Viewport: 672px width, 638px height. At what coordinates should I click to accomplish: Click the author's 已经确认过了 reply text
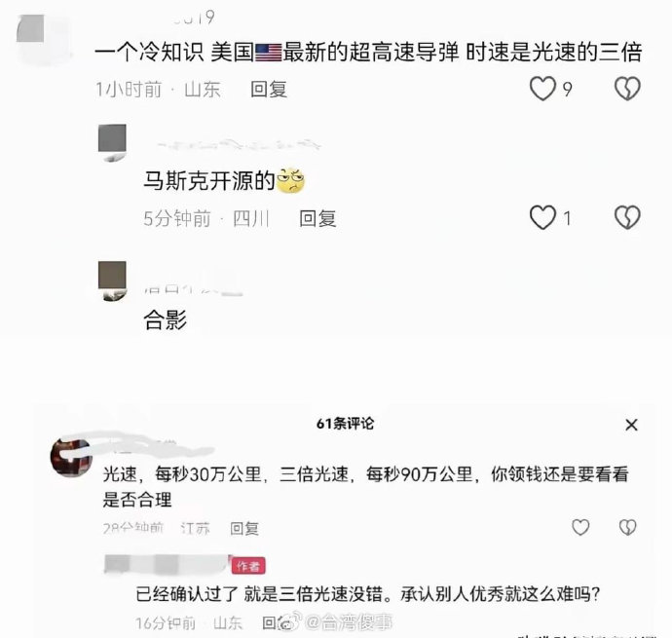point(368,594)
